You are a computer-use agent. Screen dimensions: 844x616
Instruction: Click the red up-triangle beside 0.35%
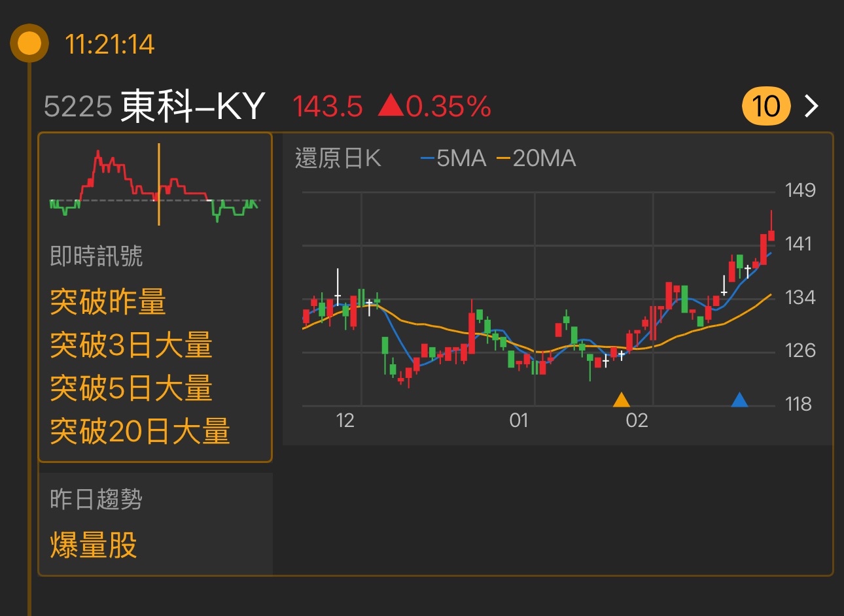click(x=391, y=106)
